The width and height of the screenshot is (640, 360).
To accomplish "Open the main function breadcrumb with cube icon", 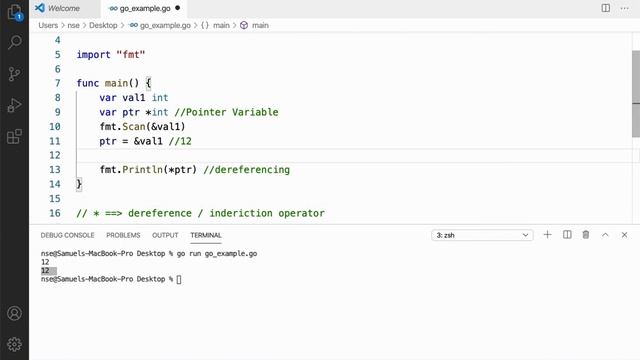I will [254, 25].
